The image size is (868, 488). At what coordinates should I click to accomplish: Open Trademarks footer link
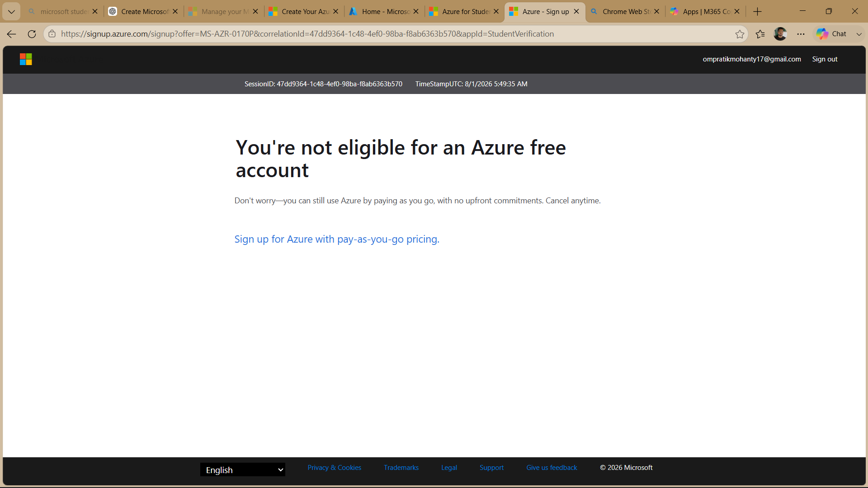coord(401,468)
